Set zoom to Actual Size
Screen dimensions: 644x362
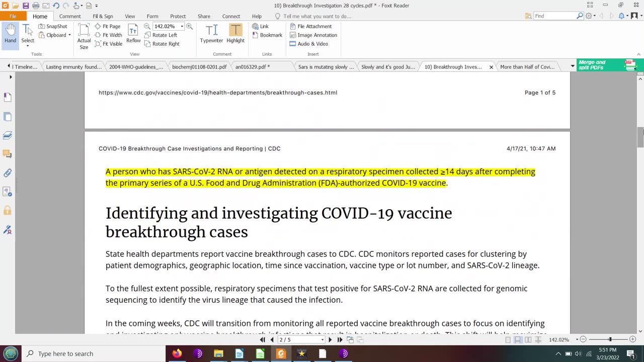click(84, 37)
